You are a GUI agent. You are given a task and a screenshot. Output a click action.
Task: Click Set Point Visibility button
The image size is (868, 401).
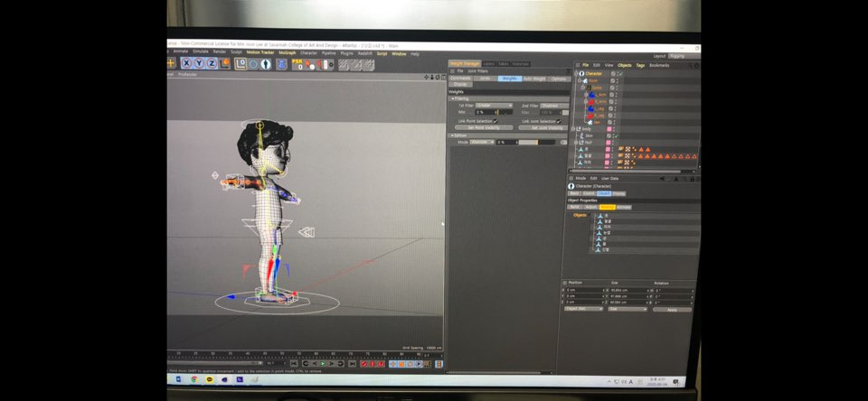(484, 127)
